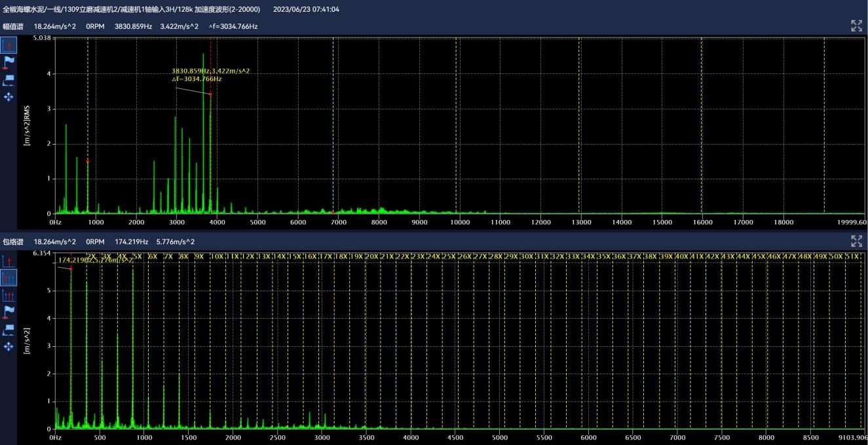Select single cursor tool in amplitude spectrum toolbar
The height and width of the screenshot is (445, 868).
(9, 46)
